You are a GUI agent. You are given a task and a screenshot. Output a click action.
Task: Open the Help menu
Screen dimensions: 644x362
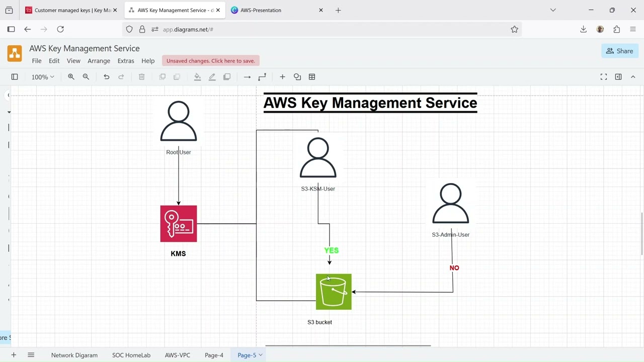coord(148,61)
